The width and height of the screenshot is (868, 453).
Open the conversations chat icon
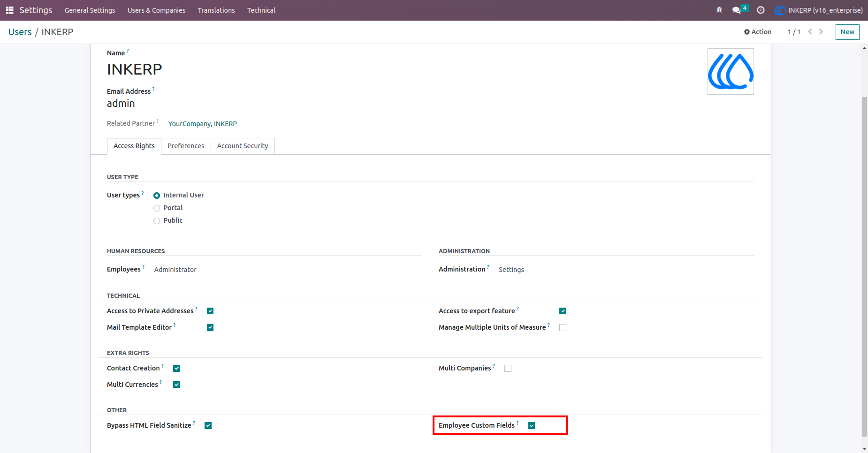click(737, 10)
